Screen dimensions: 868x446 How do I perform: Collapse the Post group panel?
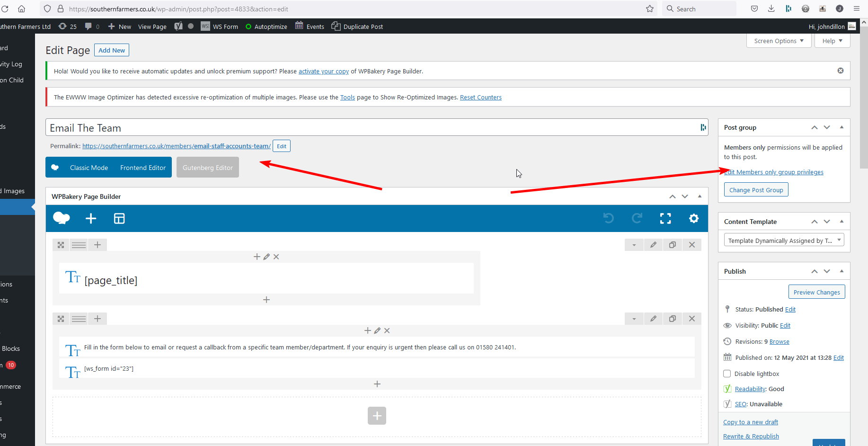click(841, 127)
